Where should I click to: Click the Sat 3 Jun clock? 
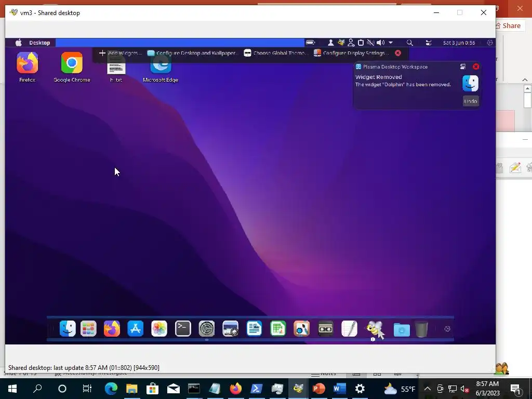tap(459, 43)
